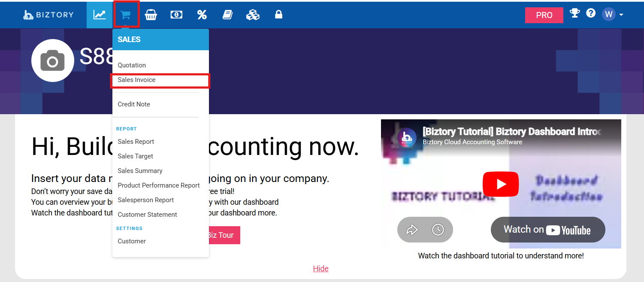Open Customer under Settings

click(x=132, y=241)
